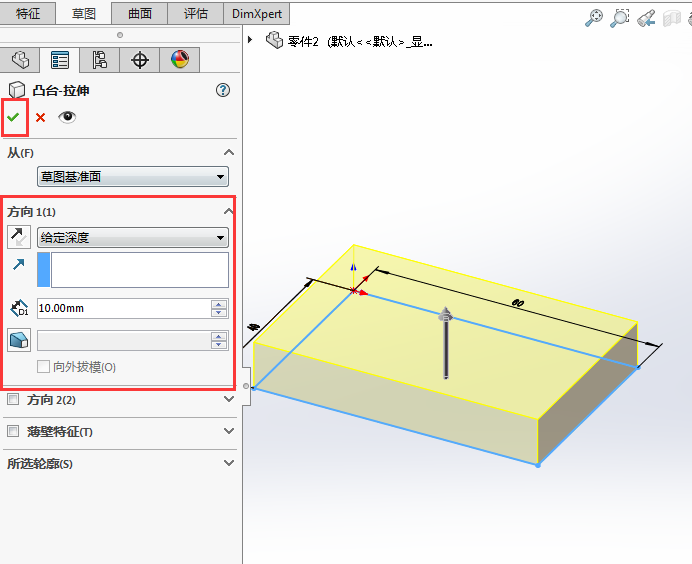
Task: Click the 零件2 part icon in the viewport
Action: pyautogui.click(x=274, y=40)
